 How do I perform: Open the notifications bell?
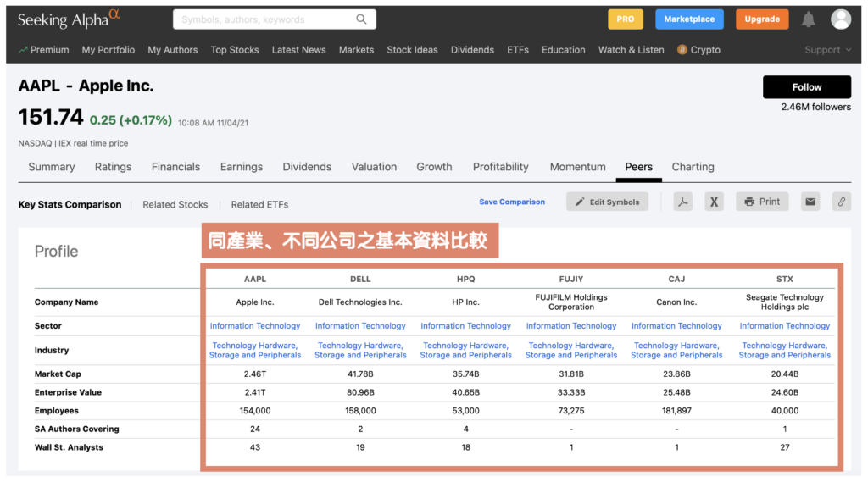click(808, 19)
